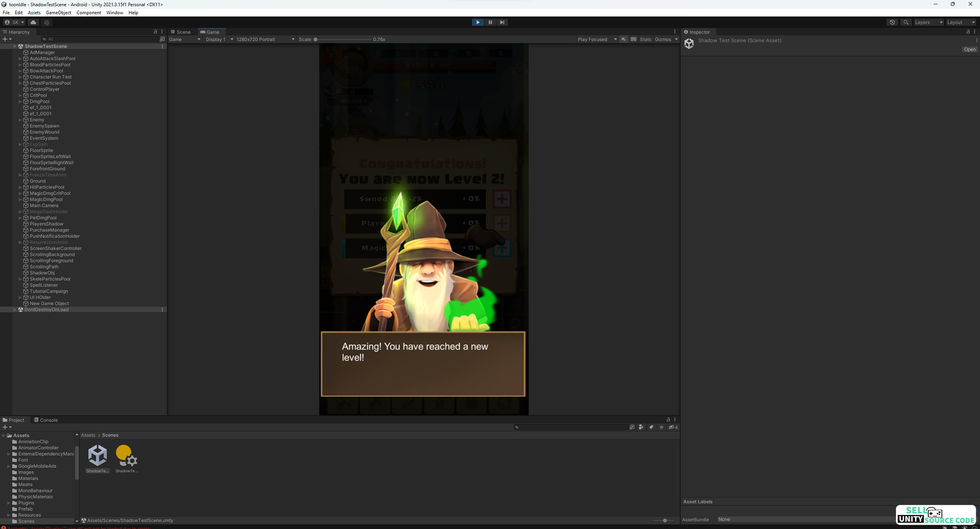980x529 pixels.
Task: Open the Window menu
Action: 115,12
